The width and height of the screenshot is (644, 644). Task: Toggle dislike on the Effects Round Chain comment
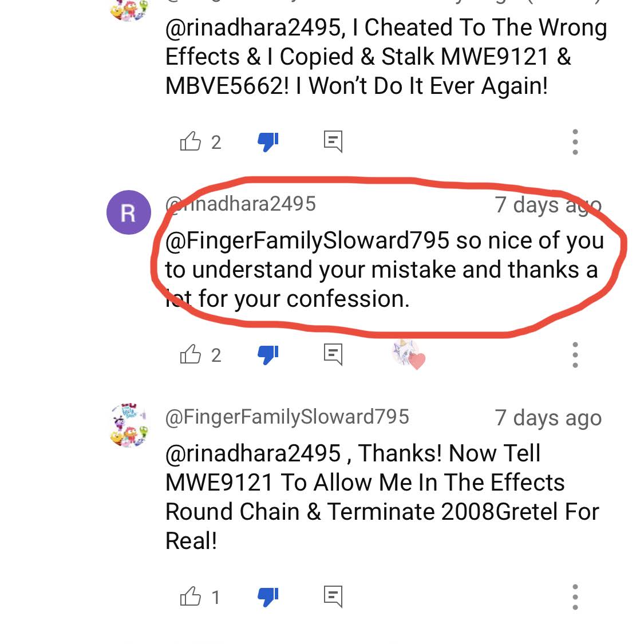point(268,596)
